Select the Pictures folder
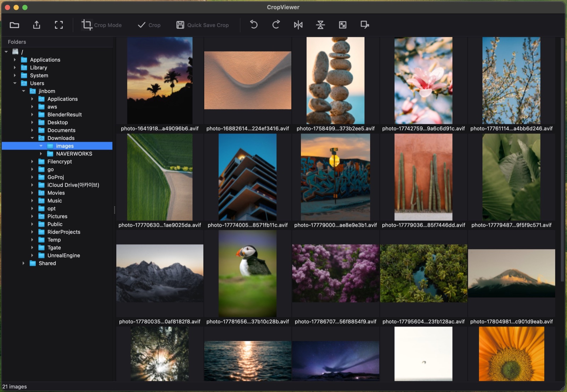This screenshot has width=567, height=392. [x=57, y=216]
